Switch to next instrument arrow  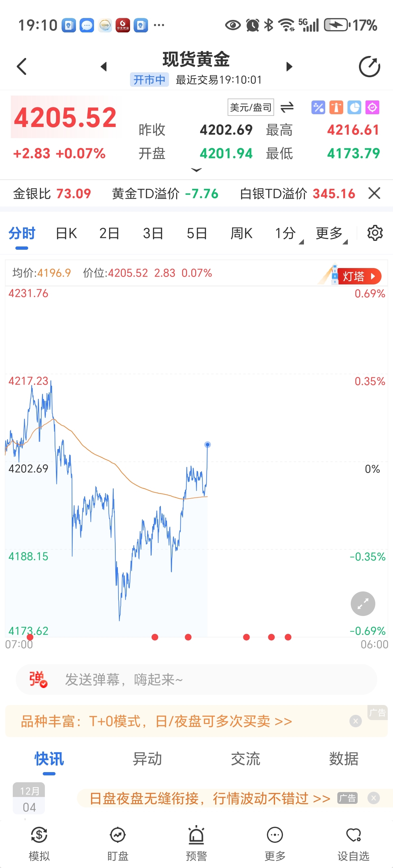point(289,66)
